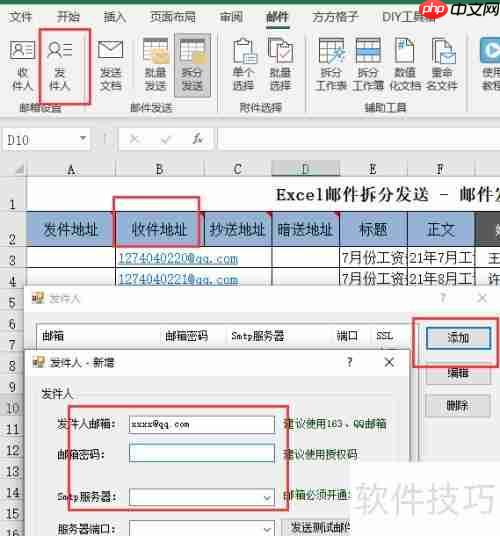Switch to the 插入 ribbon tab
The width and height of the screenshot is (500, 536).
pos(115,17)
